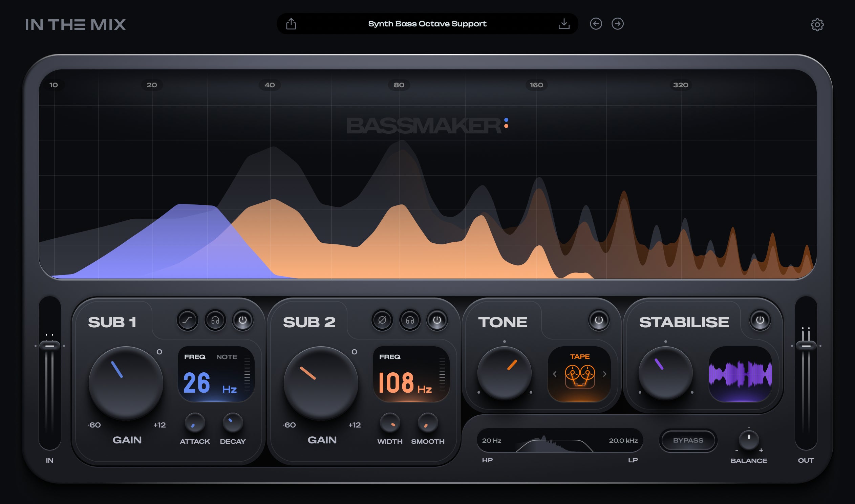
Task: Click the LP label under filter display
Action: (633, 460)
